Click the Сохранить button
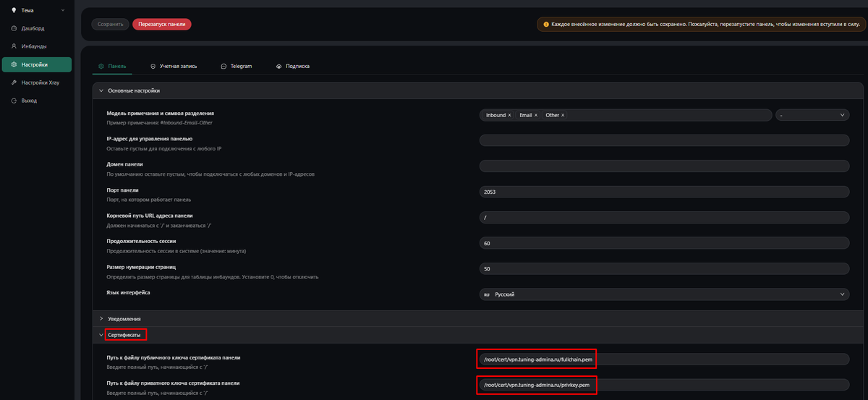Image resolution: width=868 pixels, height=400 pixels. click(x=110, y=24)
